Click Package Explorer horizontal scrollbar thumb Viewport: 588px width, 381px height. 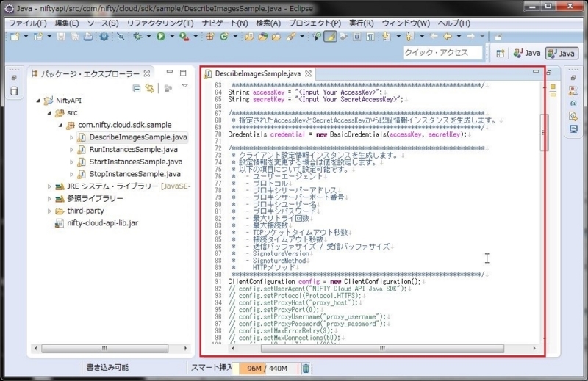click(x=104, y=349)
